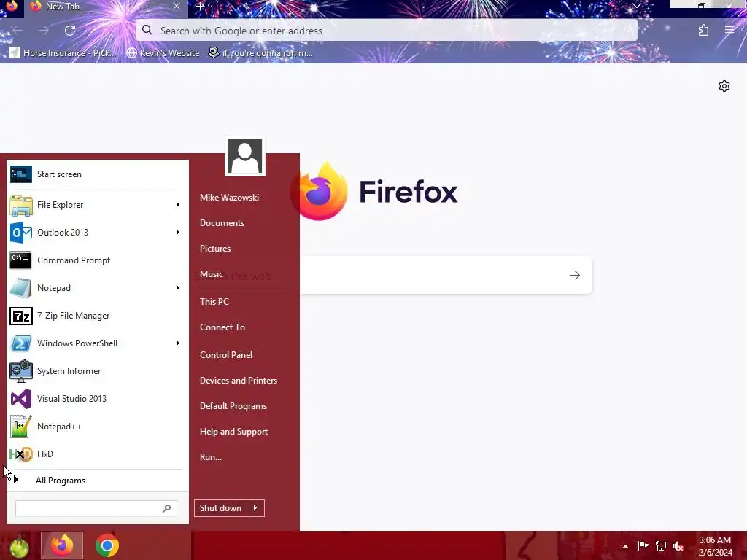The width and height of the screenshot is (747, 560).
Task: Open Documents from the start menu
Action: tap(222, 223)
